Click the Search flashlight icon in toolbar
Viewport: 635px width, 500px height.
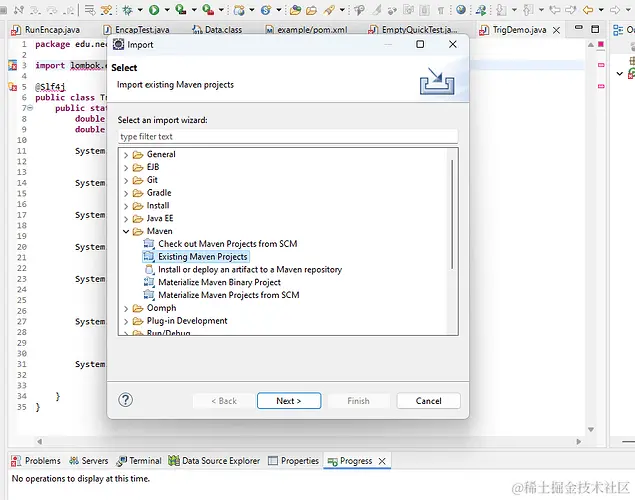pyautogui.click(x=329, y=10)
